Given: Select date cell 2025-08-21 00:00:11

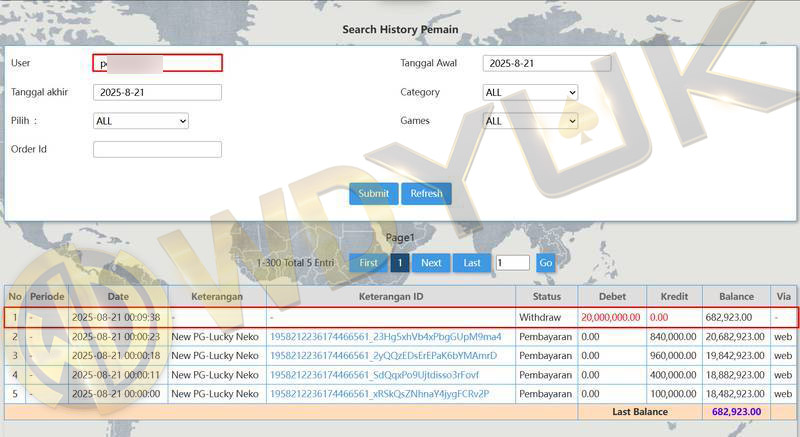Looking at the screenshot, I should [116, 375].
